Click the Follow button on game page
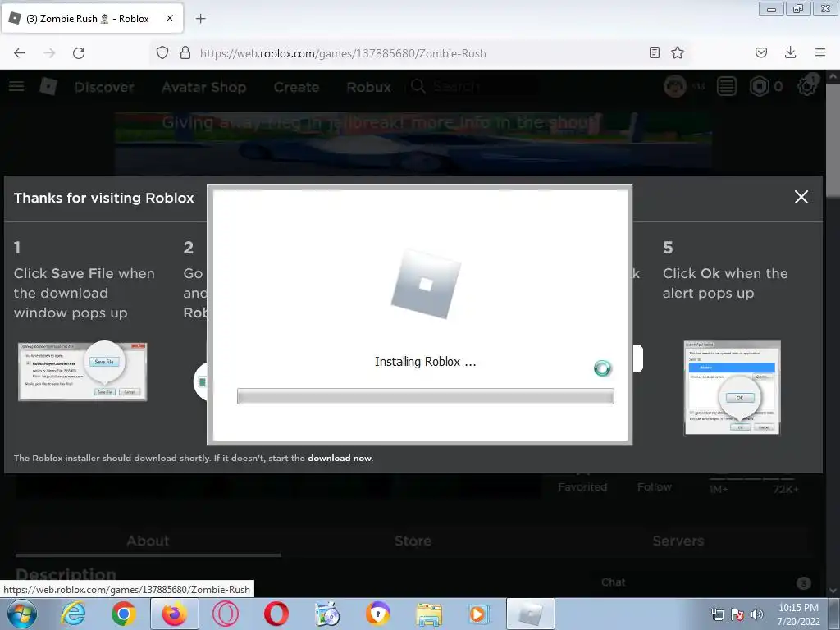The width and height of the screenshot is (840, 630). (x=654, y=487)
